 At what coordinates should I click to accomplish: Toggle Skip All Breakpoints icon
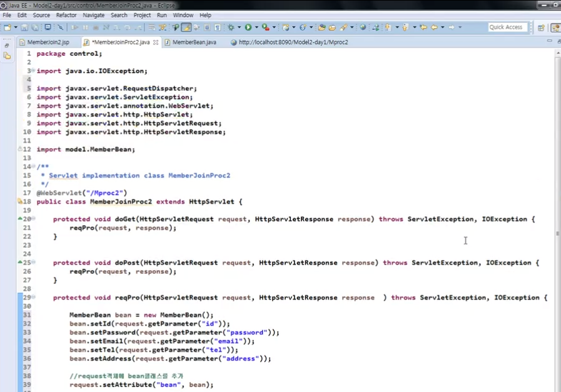(x=61, y=27)
